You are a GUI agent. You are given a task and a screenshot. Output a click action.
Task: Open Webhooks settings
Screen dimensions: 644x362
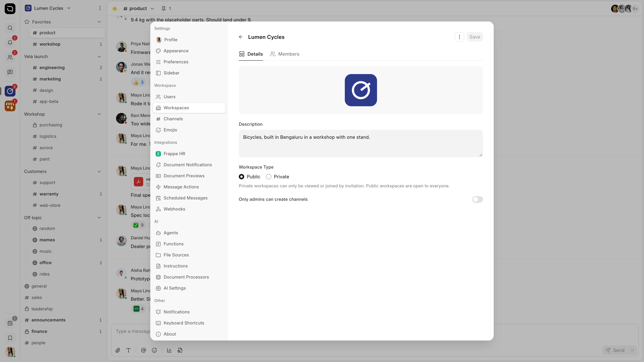[x=189, y=209]
